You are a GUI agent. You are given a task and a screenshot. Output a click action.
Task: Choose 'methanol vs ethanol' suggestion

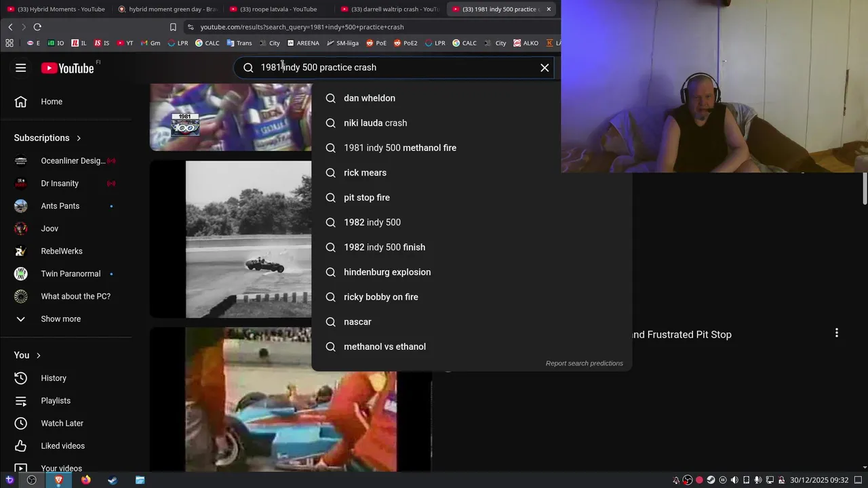tap(471, 347)
